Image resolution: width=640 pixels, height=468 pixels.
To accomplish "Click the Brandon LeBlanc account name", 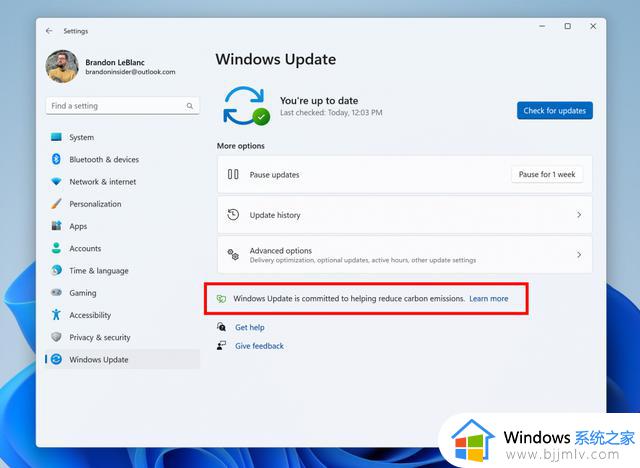I will pyautogui.click(x=115, y=62).
